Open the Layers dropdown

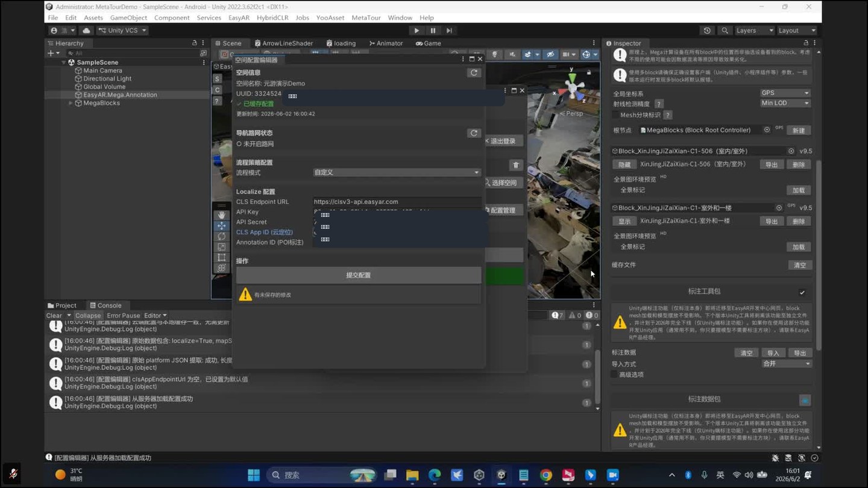coord(754,30)
